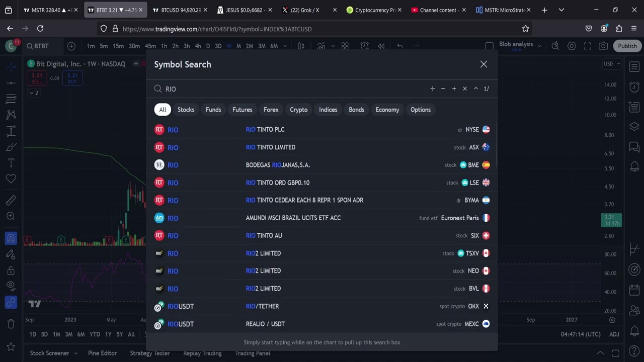Image resolution: width=644 pixels, height=362 pixels.
Task: Switch to the BTCUSD browser tab
Action: click(180, 10)
